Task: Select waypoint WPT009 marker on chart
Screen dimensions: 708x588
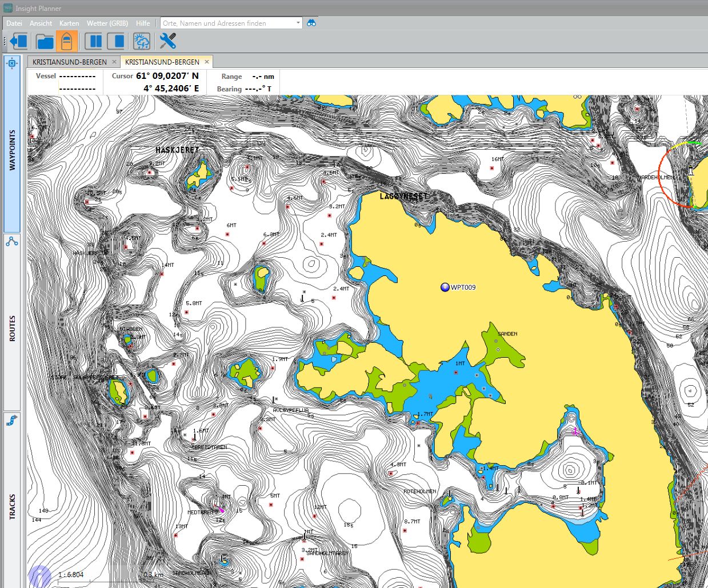Action: pos(445,287)
